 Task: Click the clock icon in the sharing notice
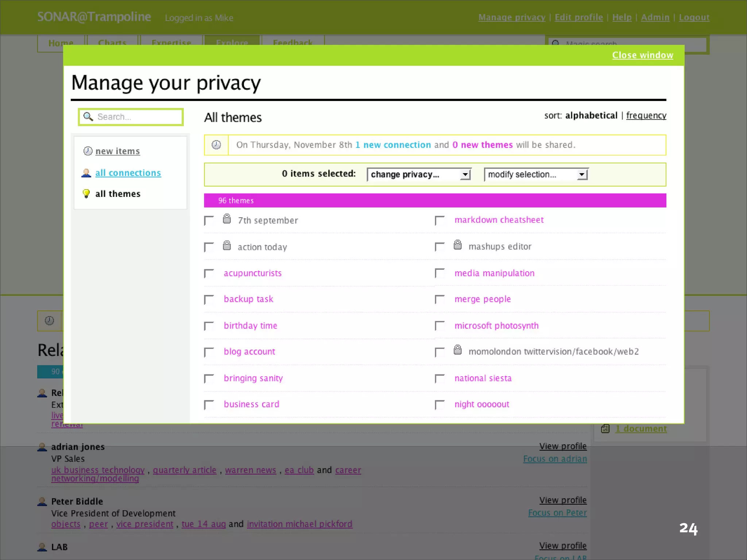point(216,145)
